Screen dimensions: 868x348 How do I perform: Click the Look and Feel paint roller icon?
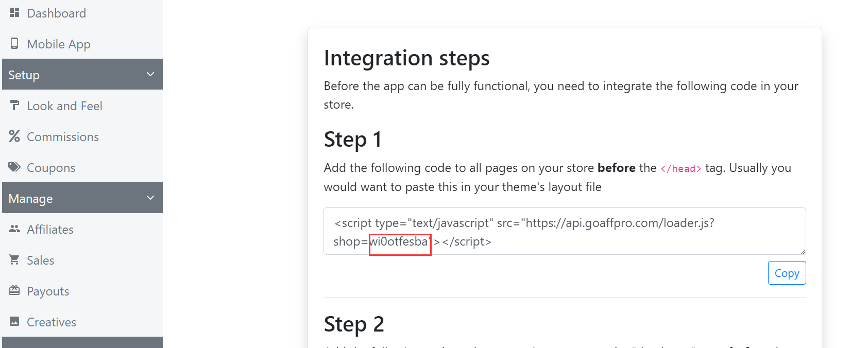pos(14,106)
